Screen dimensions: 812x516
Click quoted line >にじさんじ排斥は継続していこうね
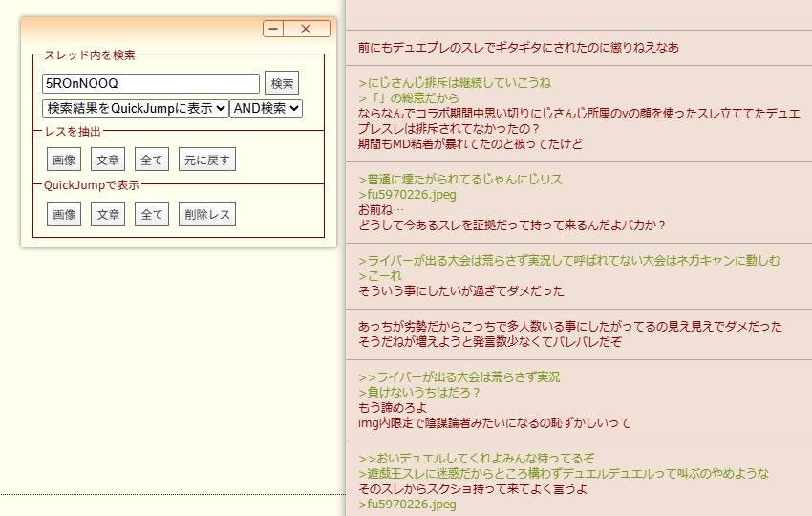click(455, 83)
